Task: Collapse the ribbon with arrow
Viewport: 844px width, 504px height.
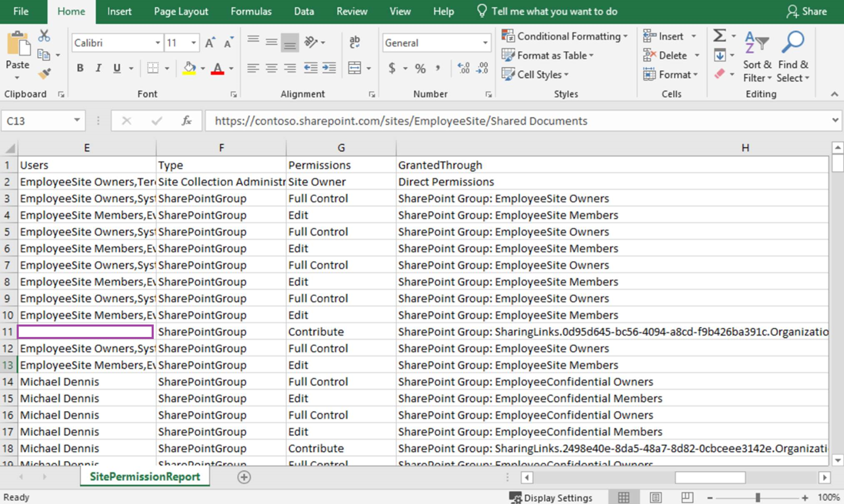Action: (x=835, y=94)
